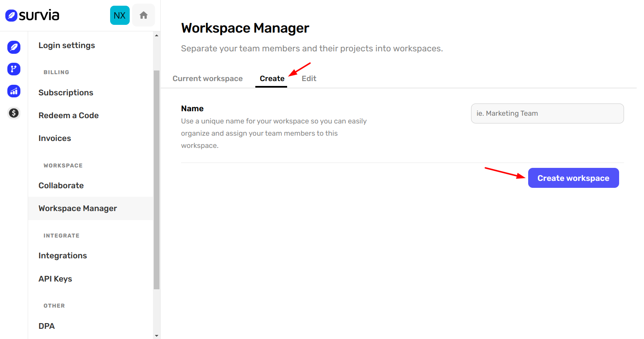View Invoices in the sidebar
The width and height of the screenshot is (644, 339).
[x=55, y=138]
